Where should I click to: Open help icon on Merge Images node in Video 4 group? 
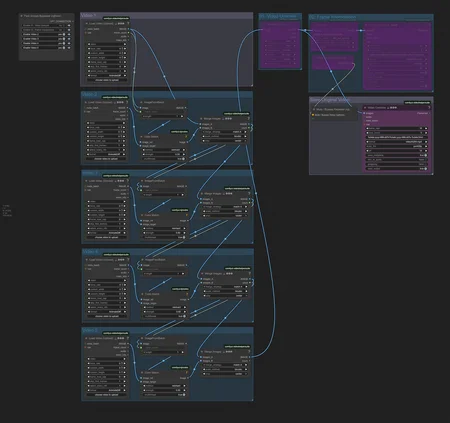[249, 273]
